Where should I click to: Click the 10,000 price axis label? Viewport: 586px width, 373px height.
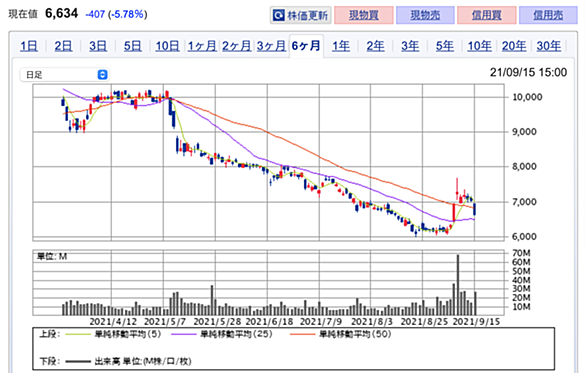pyautogui.click(x=527, y=97)
